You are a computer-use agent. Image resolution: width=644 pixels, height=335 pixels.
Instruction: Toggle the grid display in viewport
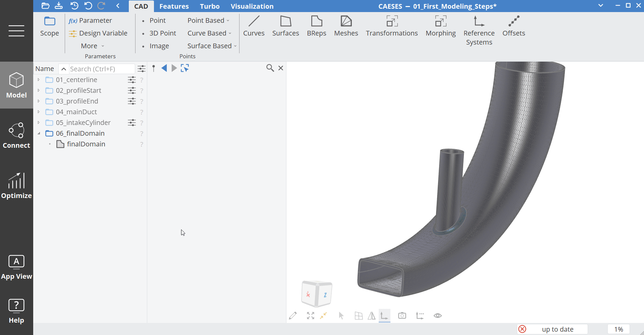[x=359, y=316]
